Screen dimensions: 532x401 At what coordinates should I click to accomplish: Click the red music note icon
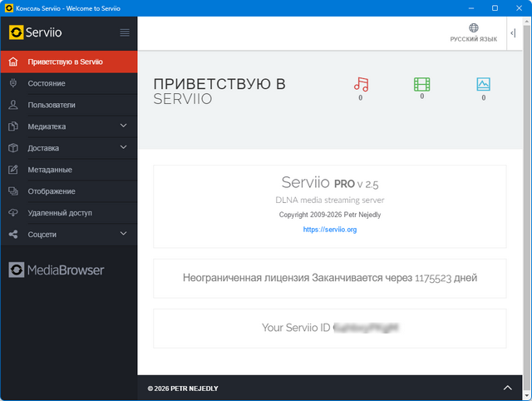pyautogui.click(x=361, y=84)
